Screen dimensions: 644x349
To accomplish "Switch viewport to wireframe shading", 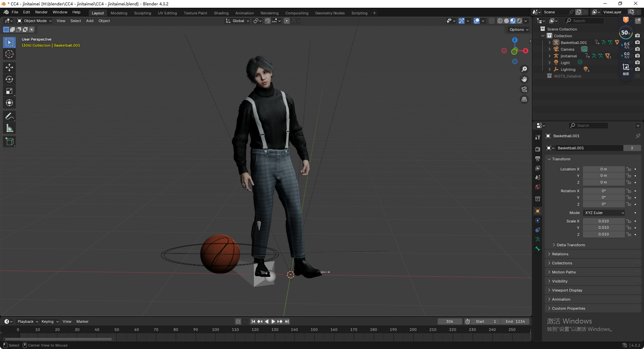I will click(500, 21).
